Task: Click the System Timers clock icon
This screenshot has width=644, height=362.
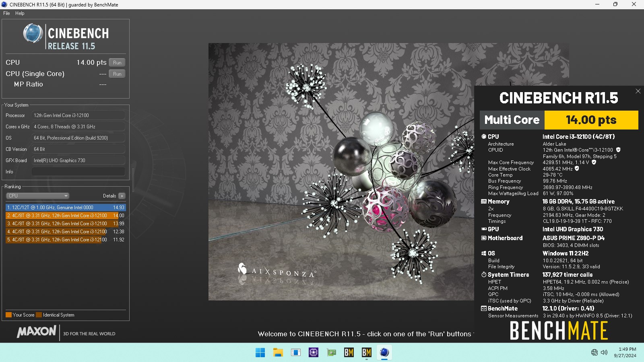Action: pyautogui.click(x=484, y=275)
